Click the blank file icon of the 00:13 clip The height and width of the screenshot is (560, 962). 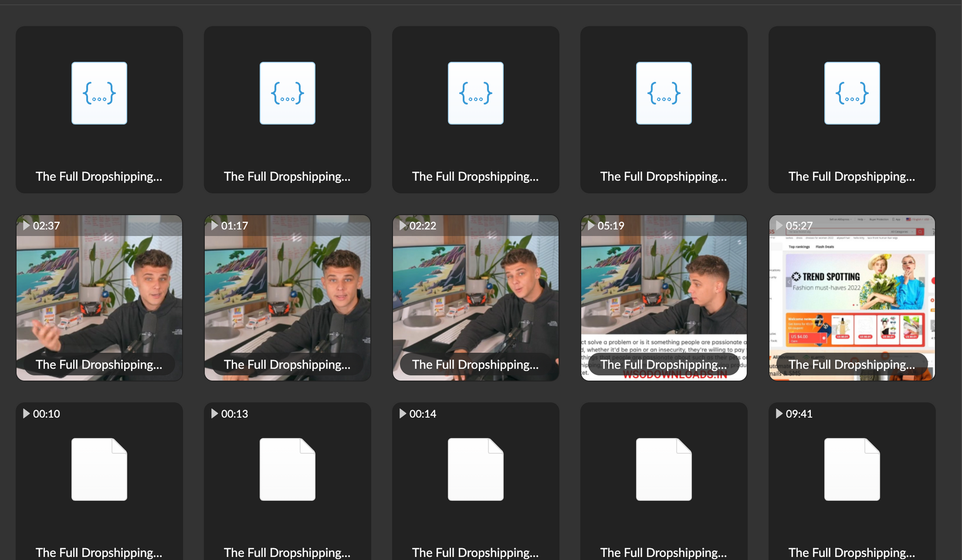[288, 469]
